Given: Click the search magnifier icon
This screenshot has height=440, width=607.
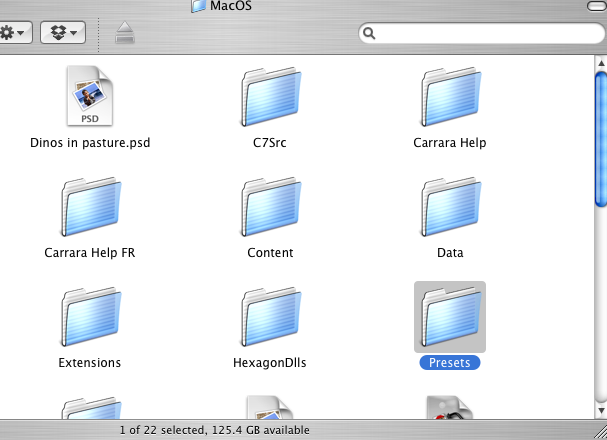Looking at the screenshot, I should [369, 33].
